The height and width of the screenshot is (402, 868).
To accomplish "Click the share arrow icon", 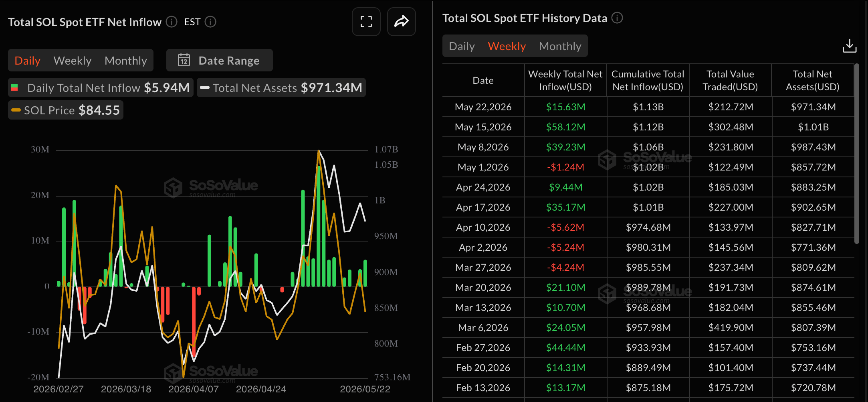I will pyautogui.click(x=401, y=22).
